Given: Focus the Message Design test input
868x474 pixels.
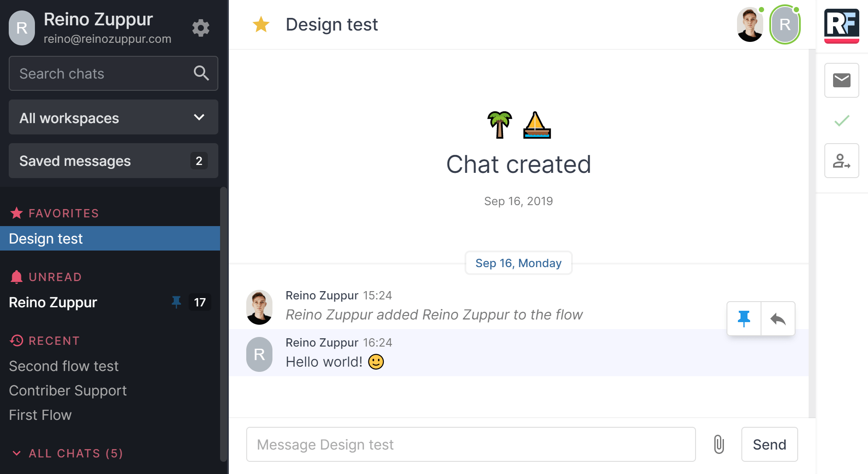Looking at the screenshot, I should [471, 444].
